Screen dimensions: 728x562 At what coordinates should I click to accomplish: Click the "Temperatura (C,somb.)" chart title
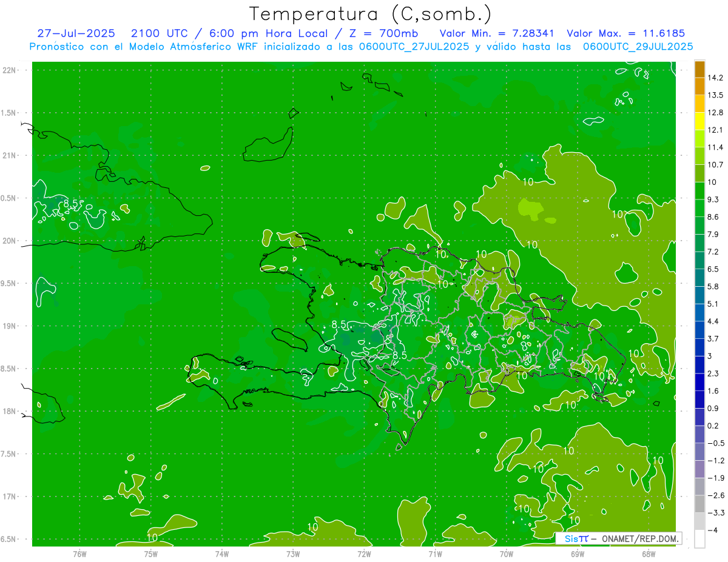(371, 14)
